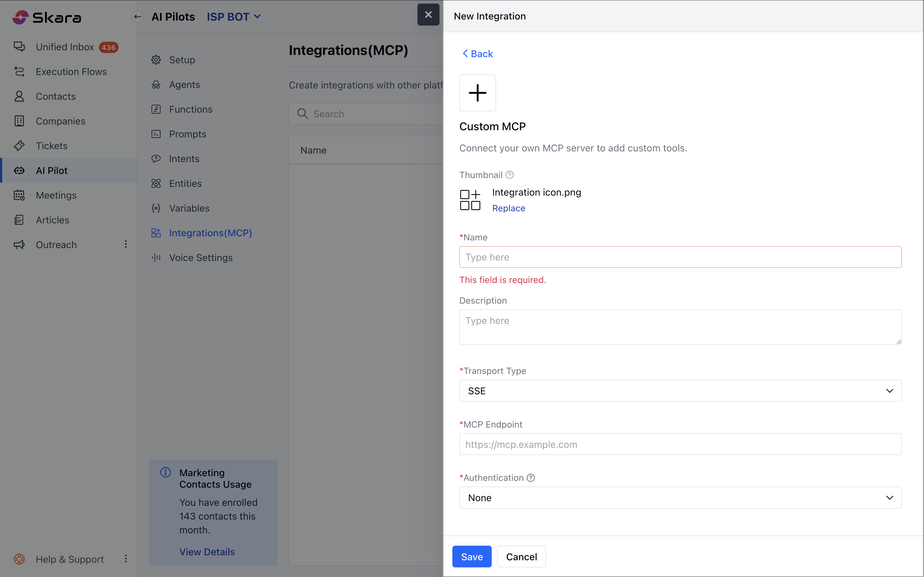924x577 pixels.
Task: Open the Outreach three-dot options menu
Action: click(x=126, y=244)
